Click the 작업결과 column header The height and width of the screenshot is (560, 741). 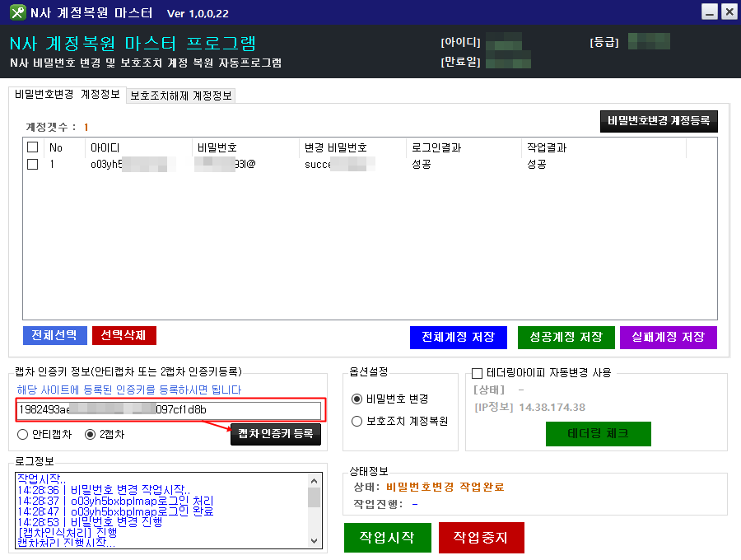click(603, 147)
